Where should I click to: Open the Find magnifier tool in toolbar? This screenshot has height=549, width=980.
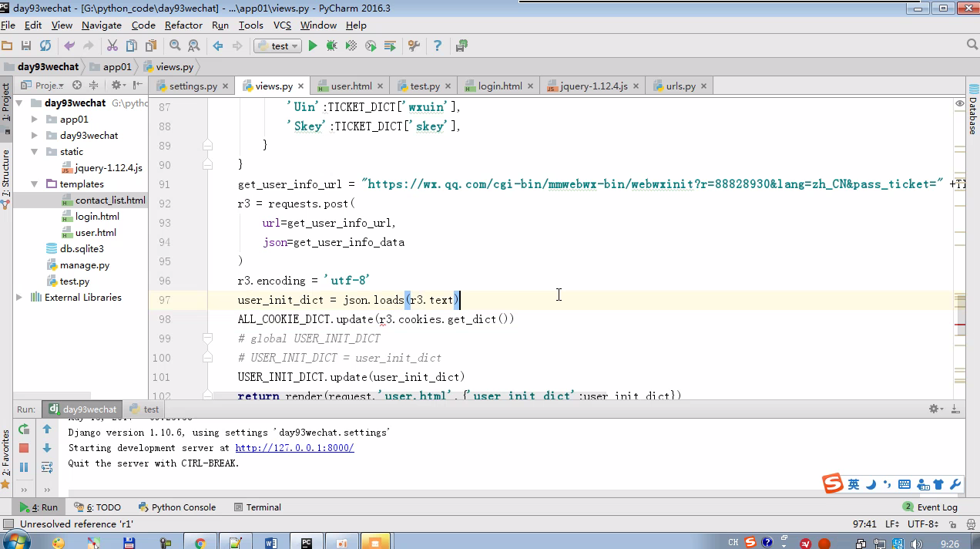[175, 46]
